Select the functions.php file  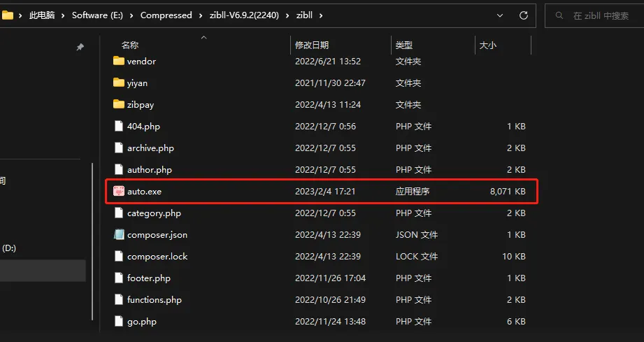pos(154,300)
